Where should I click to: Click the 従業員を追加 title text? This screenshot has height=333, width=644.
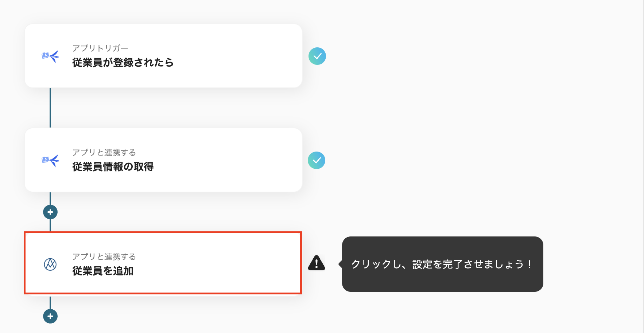tap(103, 271)
